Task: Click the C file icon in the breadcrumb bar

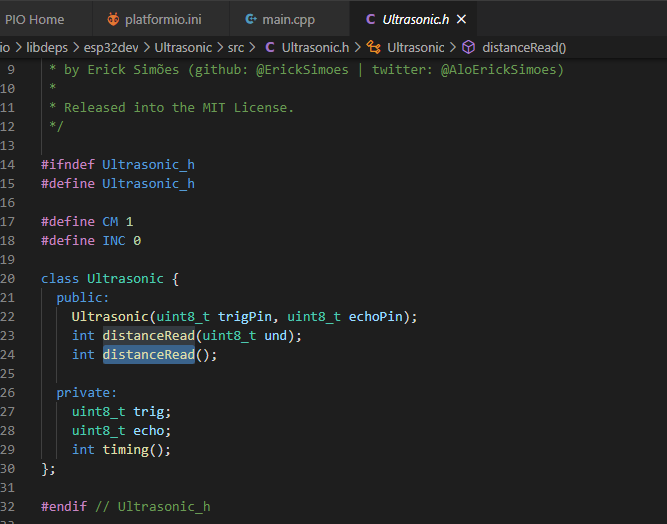Action: click(270, 47)
